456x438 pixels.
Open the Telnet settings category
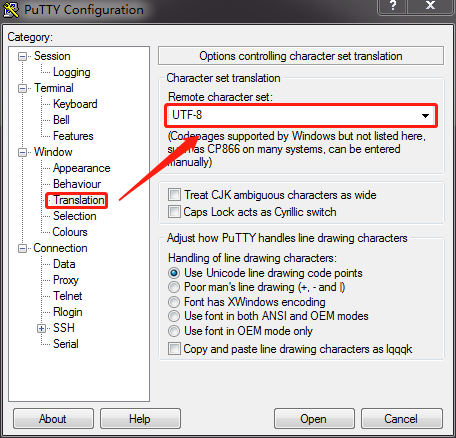[x=68, y=296]
